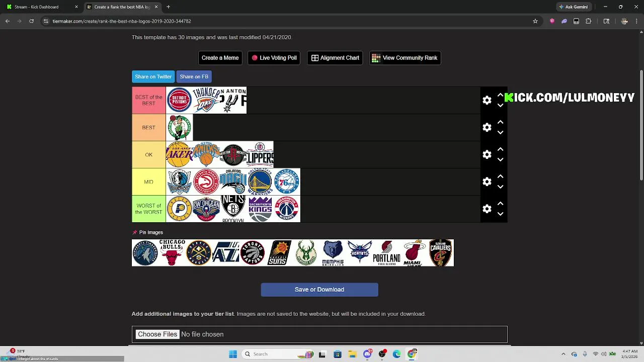
Task: Open settings gear for WORST of the WORST tier
Action: (487, 209)
